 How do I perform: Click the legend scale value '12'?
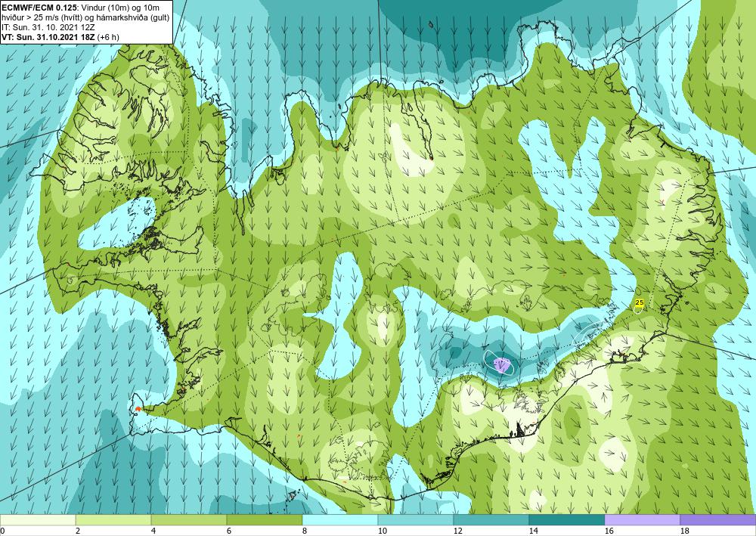(x=457, y=531)
